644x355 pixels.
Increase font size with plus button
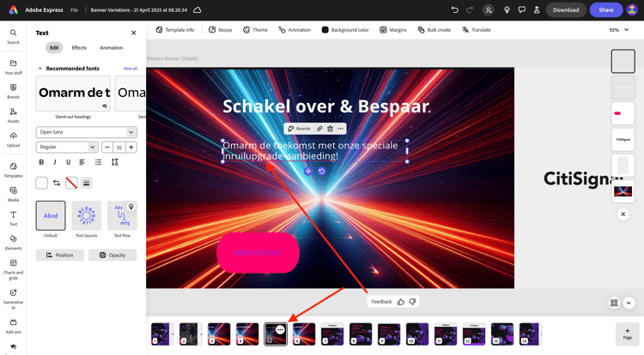(131, 147)
